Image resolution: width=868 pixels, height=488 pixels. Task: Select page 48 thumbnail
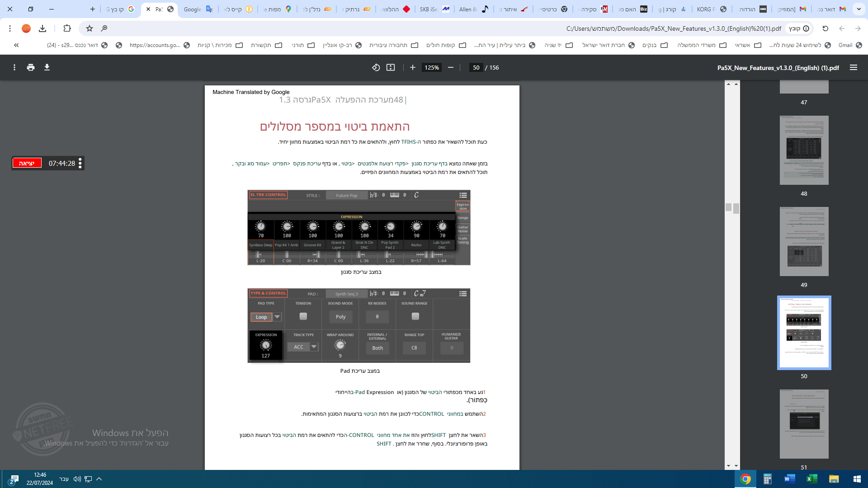(804, 150)
